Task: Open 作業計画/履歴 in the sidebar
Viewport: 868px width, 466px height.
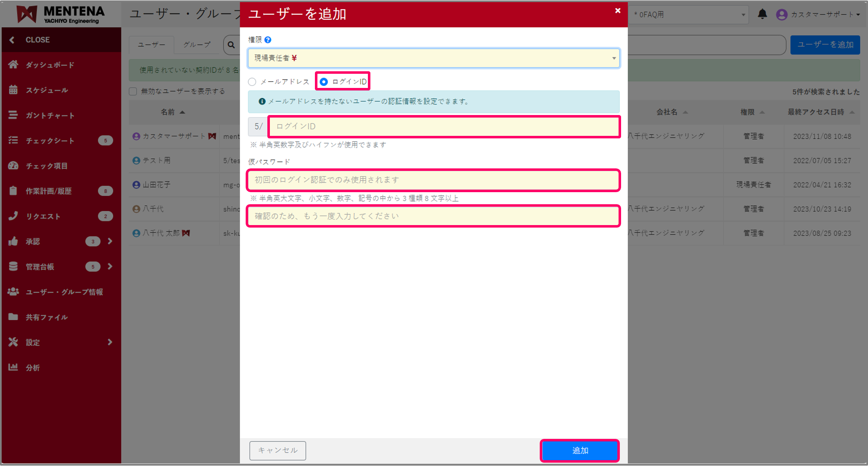Action: tap(50, 191)
